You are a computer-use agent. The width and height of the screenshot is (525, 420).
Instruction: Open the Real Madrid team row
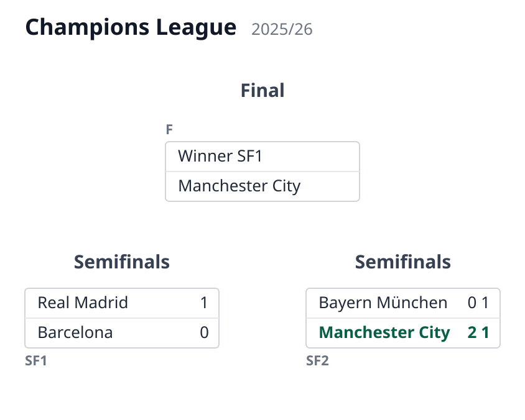point(122,303)
